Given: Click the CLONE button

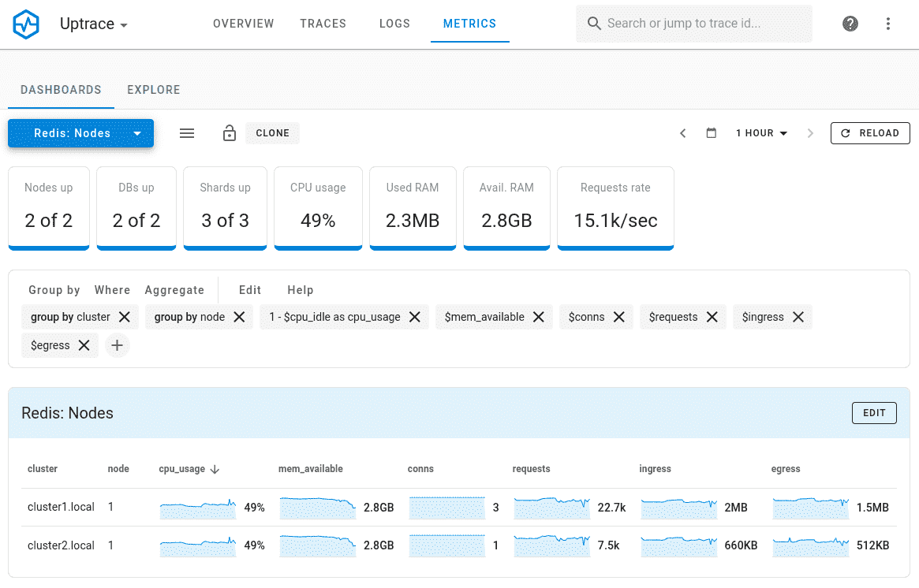Looking at the screenshot, I should click(272, 132).
